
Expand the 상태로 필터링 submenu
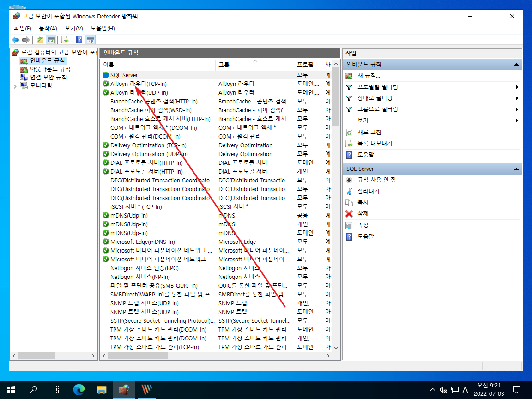click(x=516, y=98)
